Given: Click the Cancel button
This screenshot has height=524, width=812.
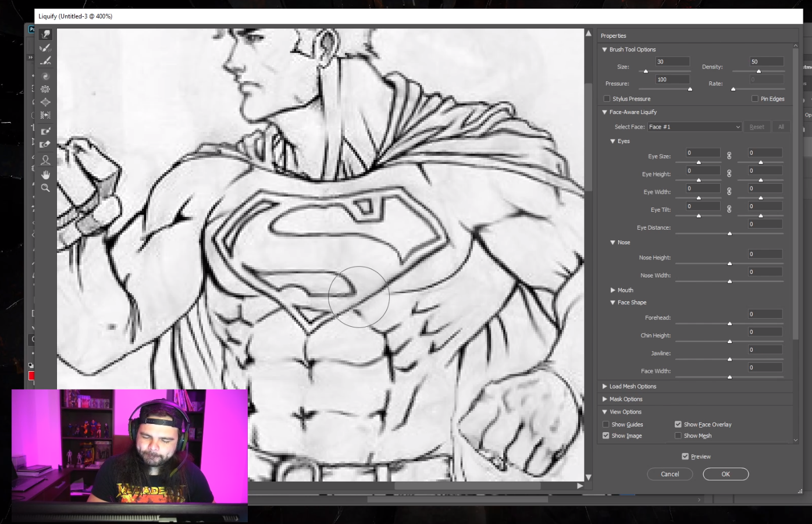Looking at the screenshot, I should click(670, 474).
